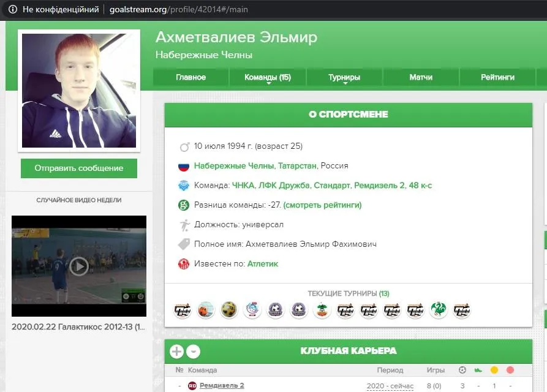Viewport: 547px width, 392px height.
Task: Collapse career list with the minus button
Action: [193, 351]
